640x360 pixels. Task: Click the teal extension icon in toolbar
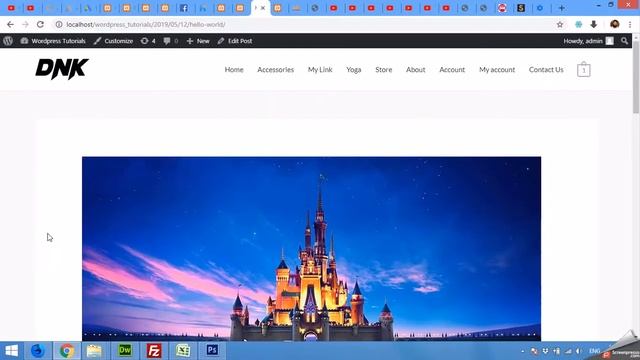click(578, 24)
